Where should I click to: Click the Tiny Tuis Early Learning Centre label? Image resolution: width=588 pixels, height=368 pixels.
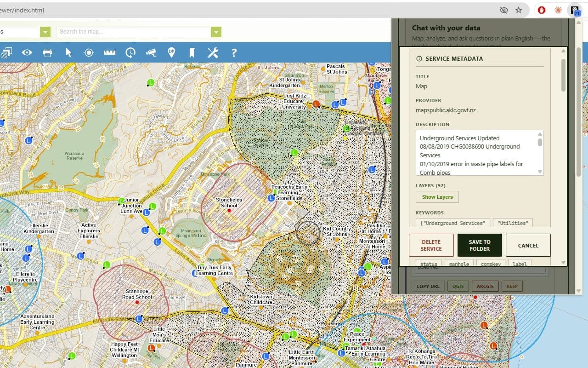tap(214, 270)
